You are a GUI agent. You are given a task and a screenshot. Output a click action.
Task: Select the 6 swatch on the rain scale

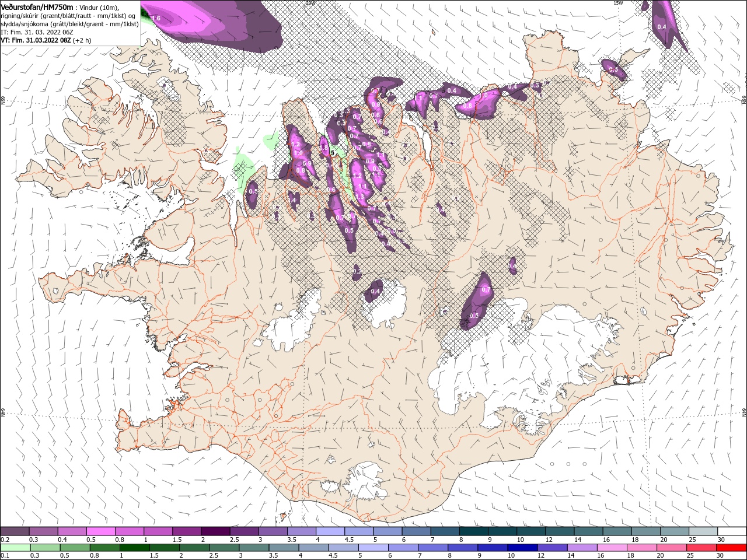pyautogui.click(x=403, y=548)
